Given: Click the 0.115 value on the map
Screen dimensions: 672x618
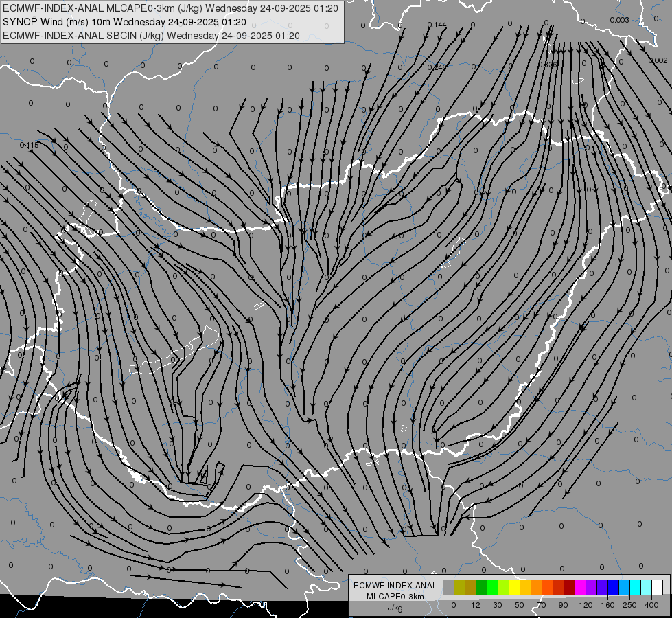Looking at the screenshot, I should coord(29,145).
